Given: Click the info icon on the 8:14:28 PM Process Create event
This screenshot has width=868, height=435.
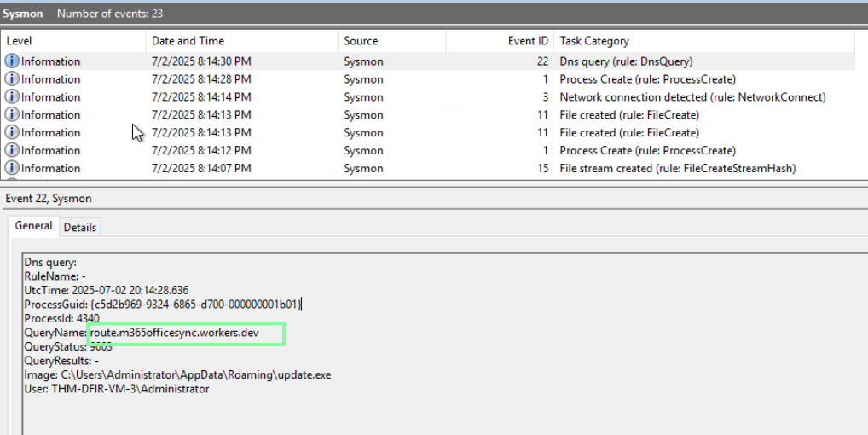Looking at the screenshot, I should coord(12,79).
